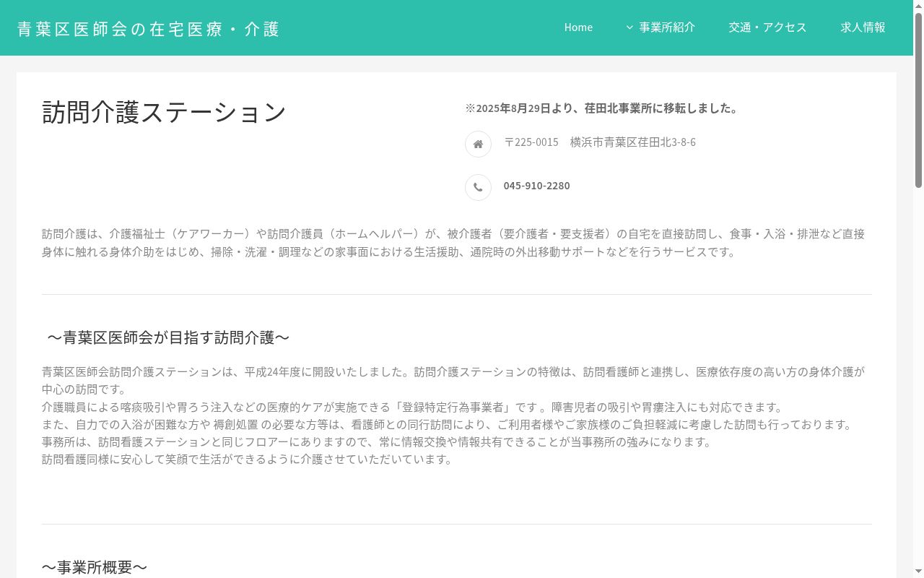Viewport: 924px width, 578px height.
Task: Click sentence starting 事務所は、訪問看護ステーション
Action: click(377, 442)
